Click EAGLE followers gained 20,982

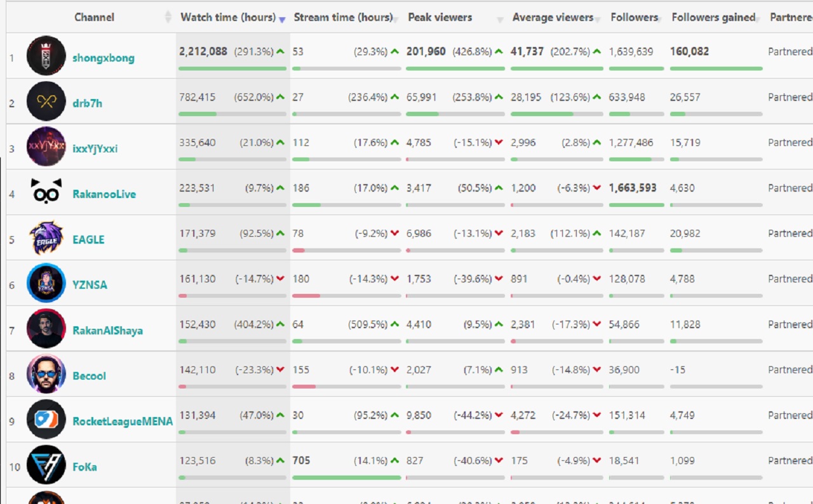pyautogui.click(x=685, y=234)
